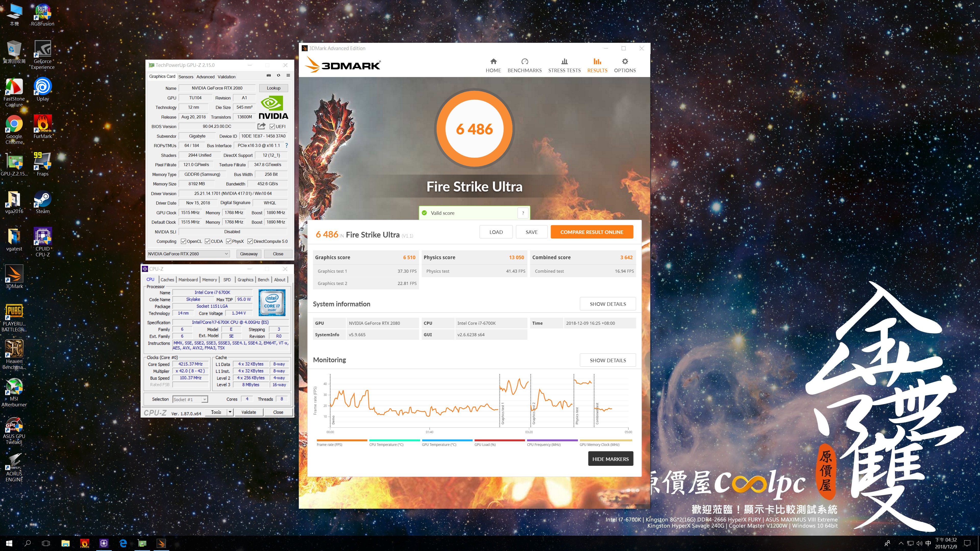Image resolution: width=980 pixels, height=551 pixels.
Task: Toggle the OpenCL checkbox in GPU-Z
Action: coord(183,242)
